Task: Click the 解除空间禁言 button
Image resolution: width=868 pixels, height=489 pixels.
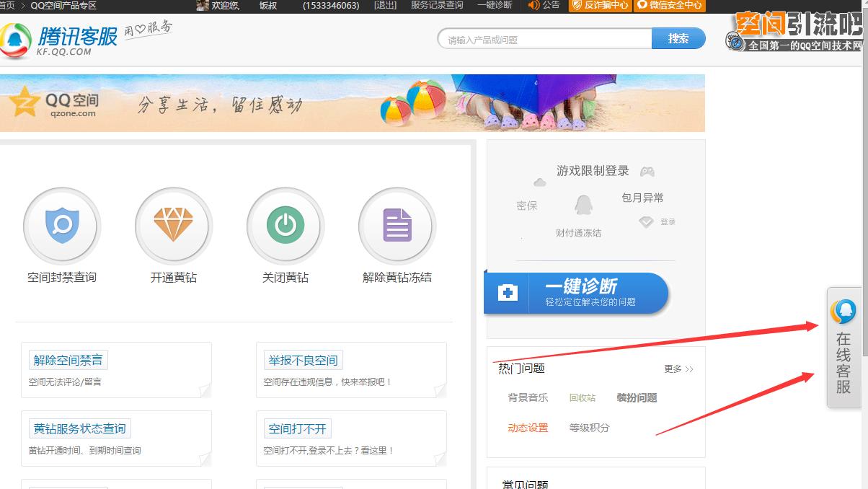Action: click(x=68, y=359)
